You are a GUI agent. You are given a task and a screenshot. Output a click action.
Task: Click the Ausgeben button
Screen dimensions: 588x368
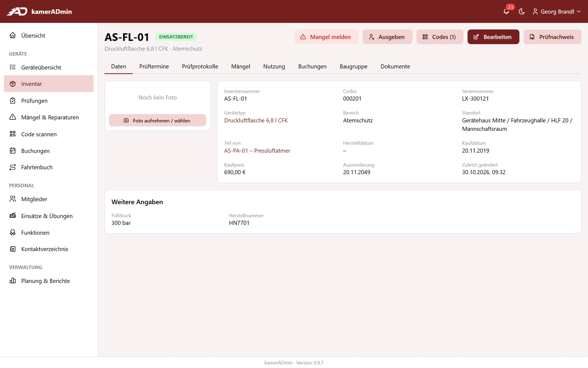point(387,37)
